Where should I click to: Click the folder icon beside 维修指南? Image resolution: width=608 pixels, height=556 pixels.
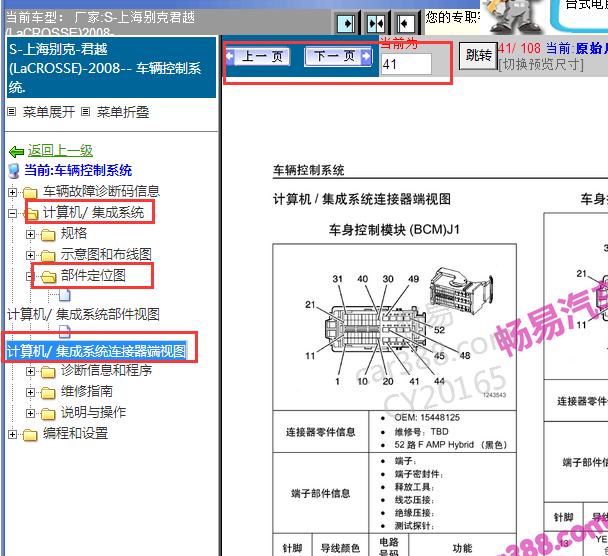click(48, 393)
